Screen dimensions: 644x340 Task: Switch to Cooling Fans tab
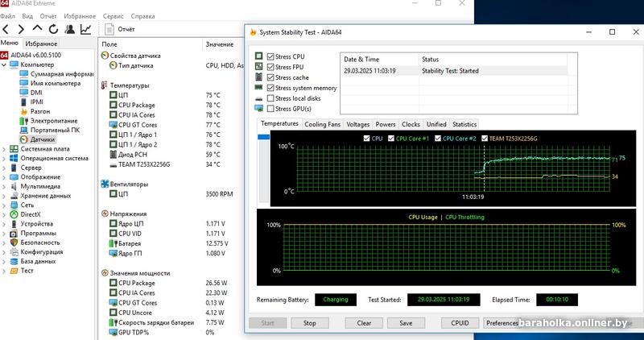323,124
